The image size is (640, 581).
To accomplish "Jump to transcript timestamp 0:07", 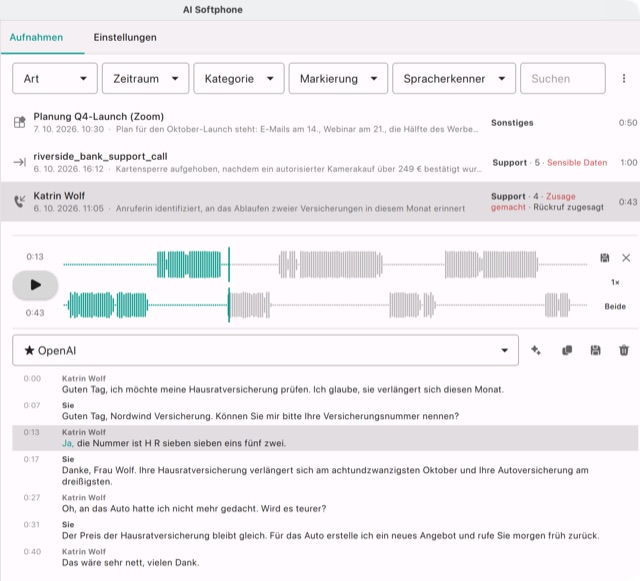I will pyautogui.click(x=32, y=405).
